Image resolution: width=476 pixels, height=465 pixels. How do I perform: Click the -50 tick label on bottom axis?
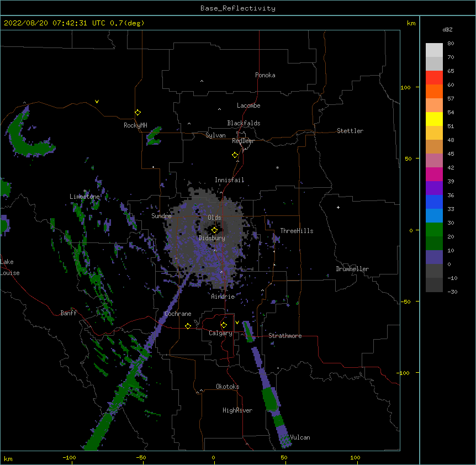point(141,457)
